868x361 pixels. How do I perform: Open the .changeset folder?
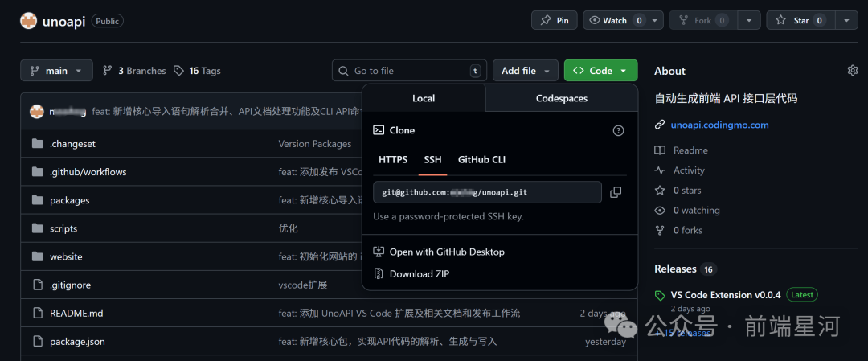(72, 143)
